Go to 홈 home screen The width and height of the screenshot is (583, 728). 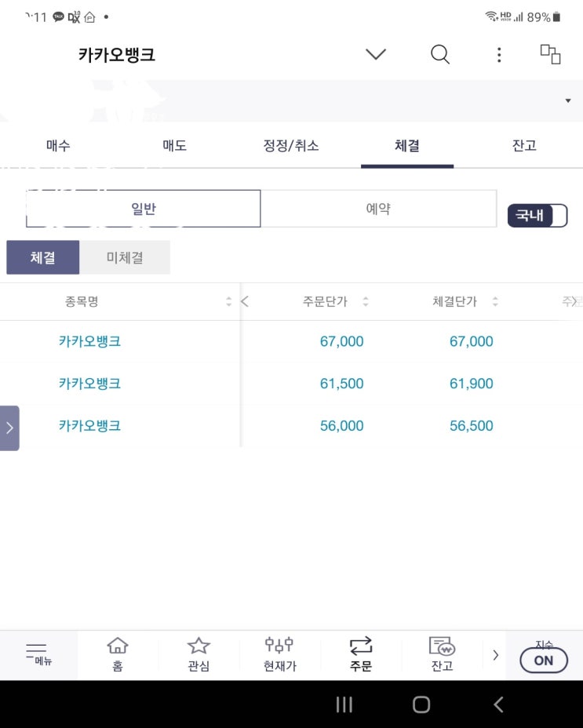click(118, 654)
